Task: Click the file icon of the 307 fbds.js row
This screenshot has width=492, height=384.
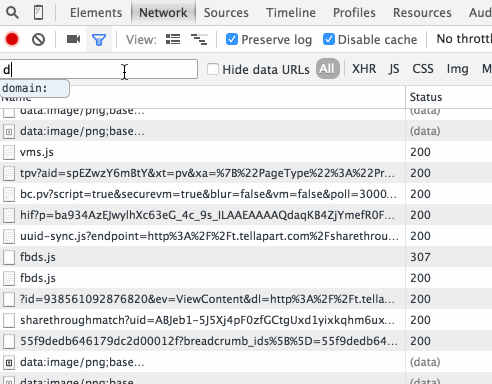Action: point(9,257)
